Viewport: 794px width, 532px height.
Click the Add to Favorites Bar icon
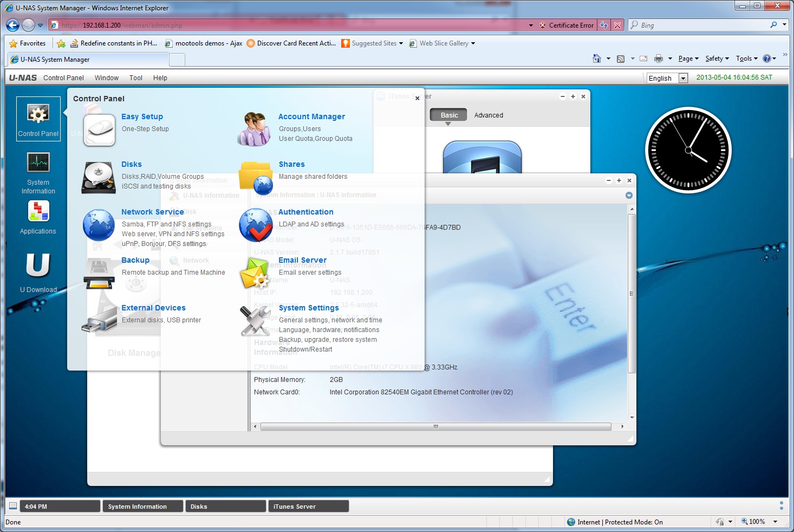click(61, 43)
